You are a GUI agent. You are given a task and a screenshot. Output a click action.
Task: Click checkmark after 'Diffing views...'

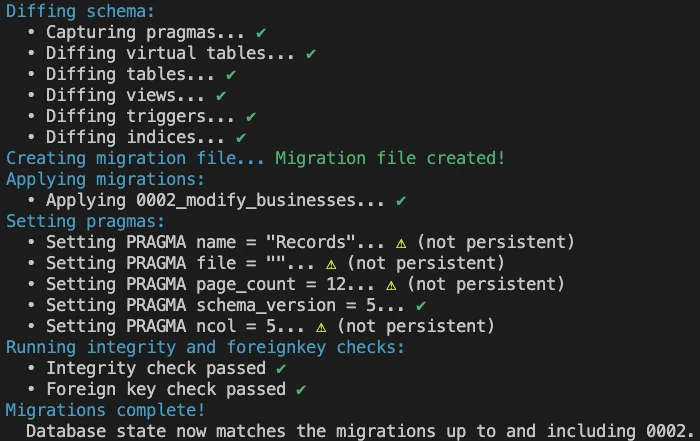[x=221, y=96]
